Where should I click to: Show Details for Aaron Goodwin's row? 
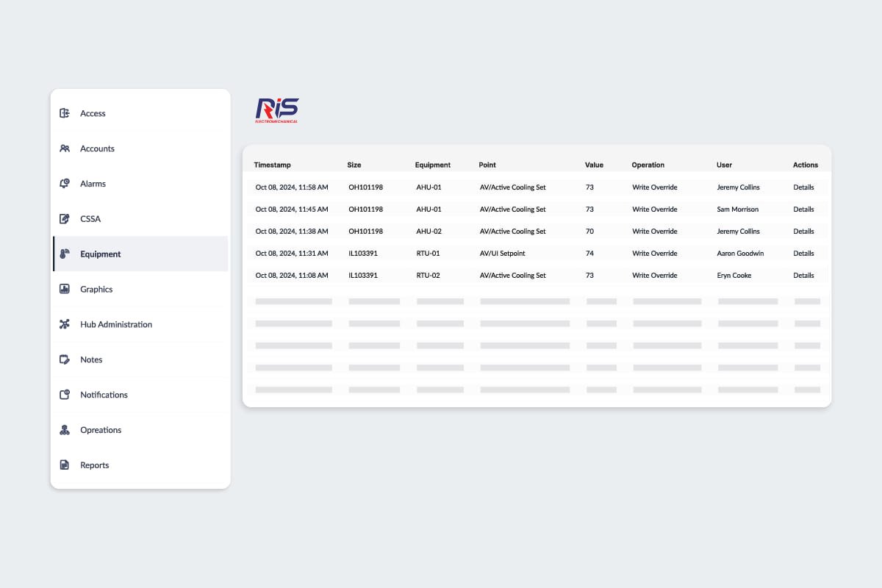[x=803, y=254]
